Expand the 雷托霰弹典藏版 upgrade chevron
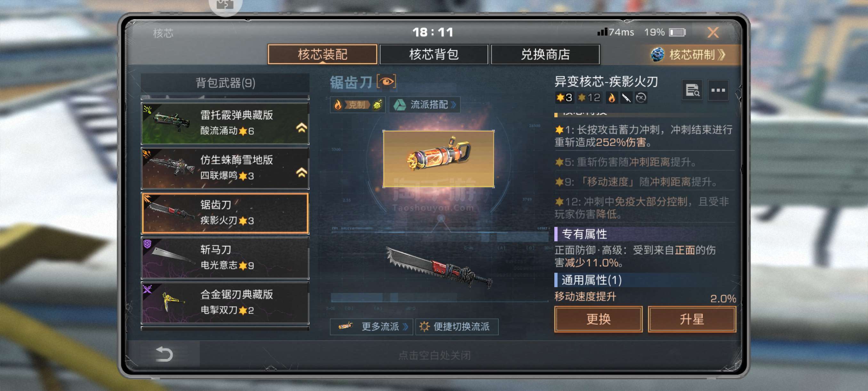Viewport: 868px width, 391px height. (301, 128)
